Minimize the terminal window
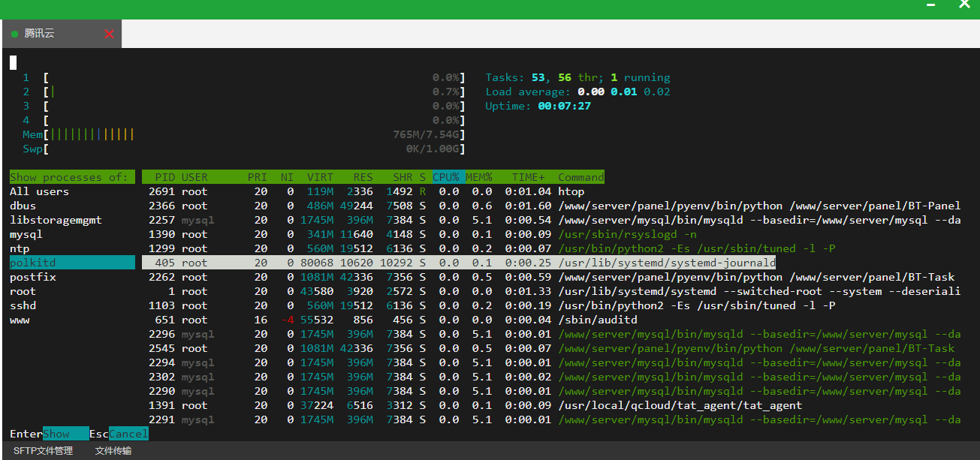 pyautogui.click(x=930, y=6)
